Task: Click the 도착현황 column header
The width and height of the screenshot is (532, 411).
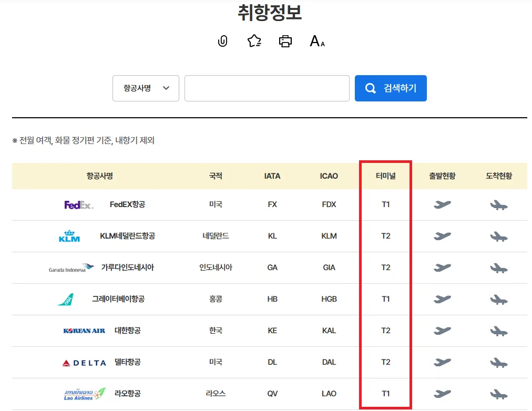Action: pyautogui.click(x=499, y=176)
